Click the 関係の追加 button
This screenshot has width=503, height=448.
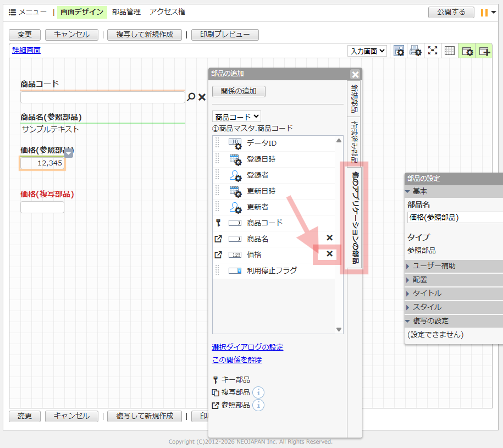click(239, 91)
